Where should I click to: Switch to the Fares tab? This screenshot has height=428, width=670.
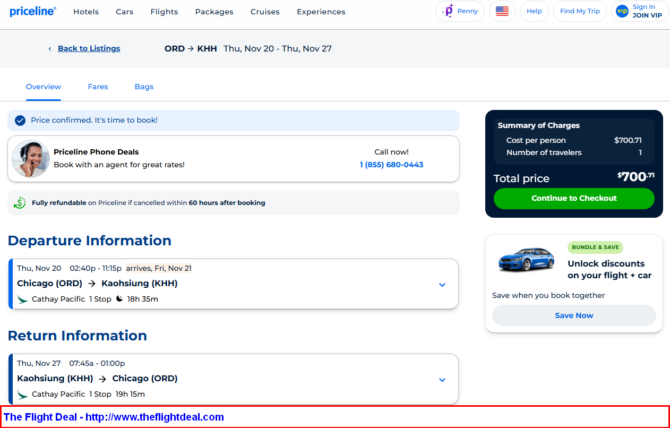click(98, 87)
